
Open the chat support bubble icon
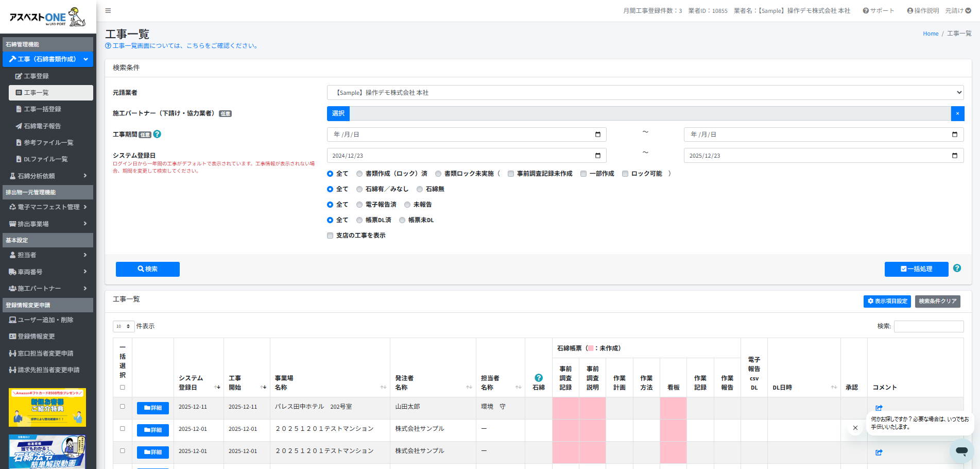[x=961, y=450]
